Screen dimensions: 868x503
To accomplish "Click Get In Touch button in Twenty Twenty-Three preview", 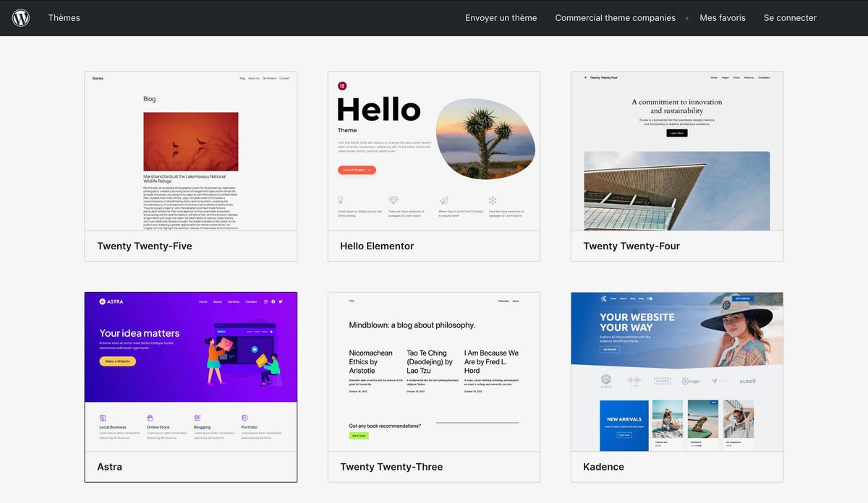I will point(359,436).
